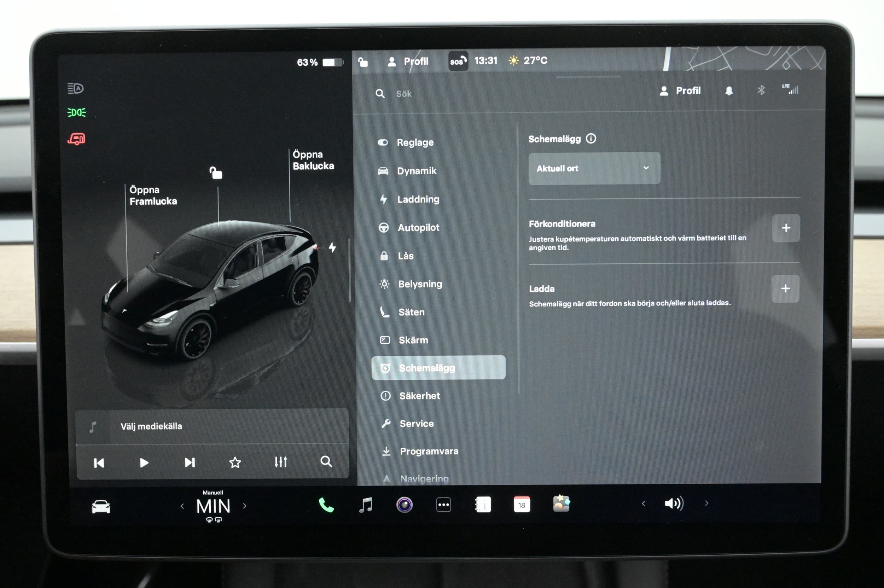This screenshot has height=588, width=884.
Task: Open the calendar app icon
Action: click(x=522, y=504)
